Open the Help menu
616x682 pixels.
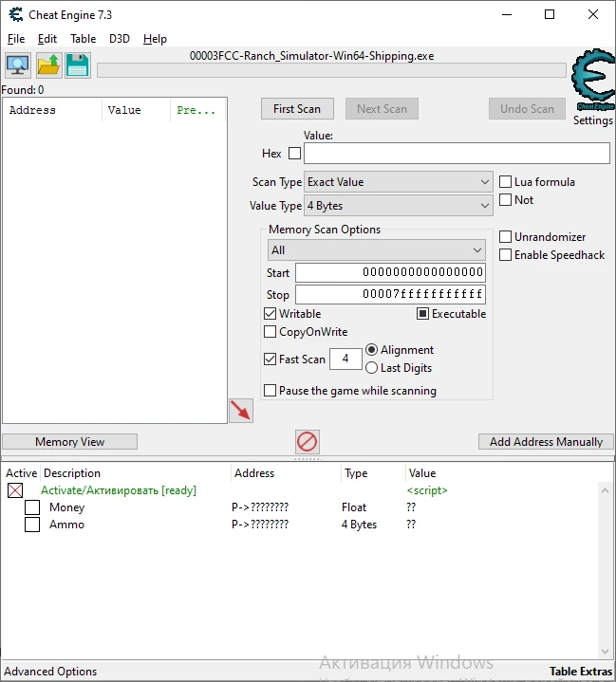[155, 39]
